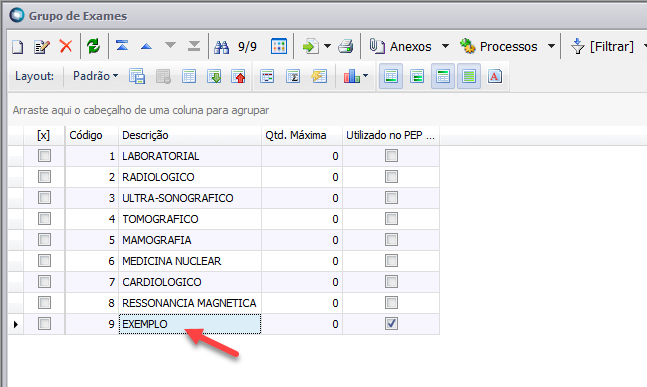Click the printer icon
This screenshot has height=387, width=647.
tap(346, 46)
